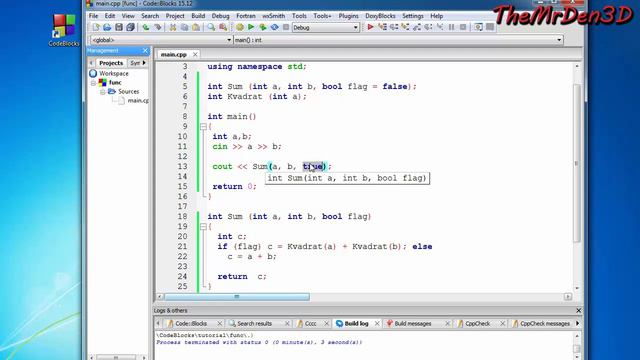
Task: Switch to the Build messages log tab
Action: pos(413,323)
